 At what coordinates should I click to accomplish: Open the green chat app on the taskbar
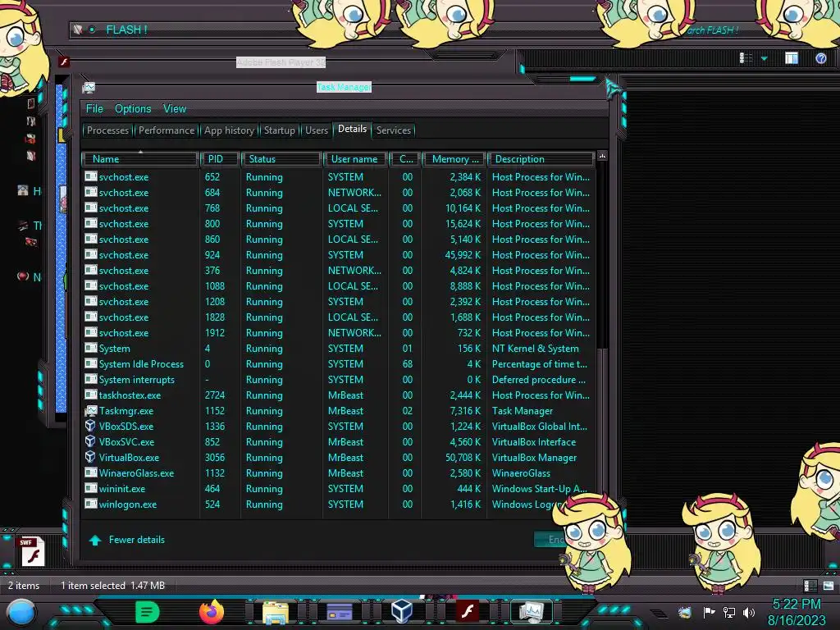point(147,612)
